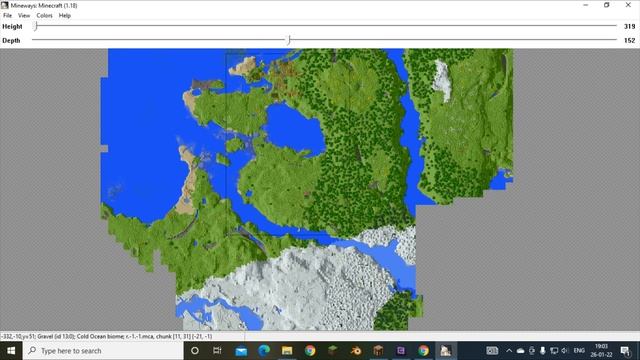Open the Colors menu
640x360 pixels.
44,16
